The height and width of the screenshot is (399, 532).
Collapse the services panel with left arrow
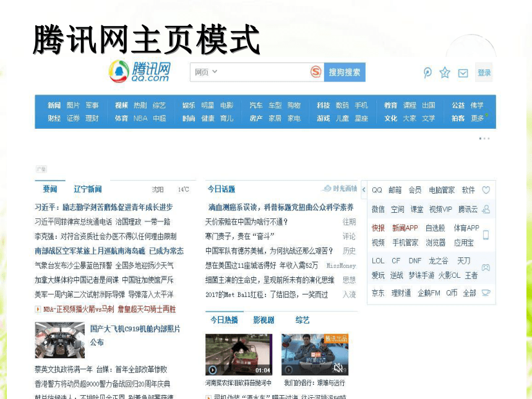coord(364,190)
